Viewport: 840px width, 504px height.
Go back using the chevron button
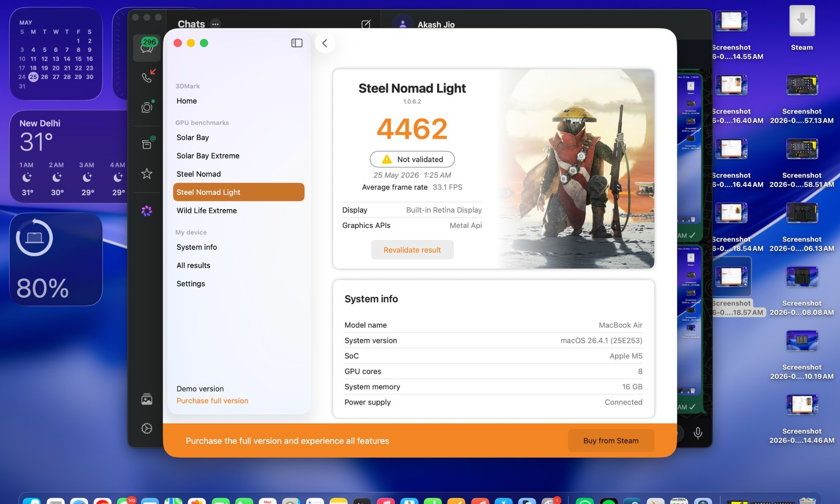(x=325, y=43)
